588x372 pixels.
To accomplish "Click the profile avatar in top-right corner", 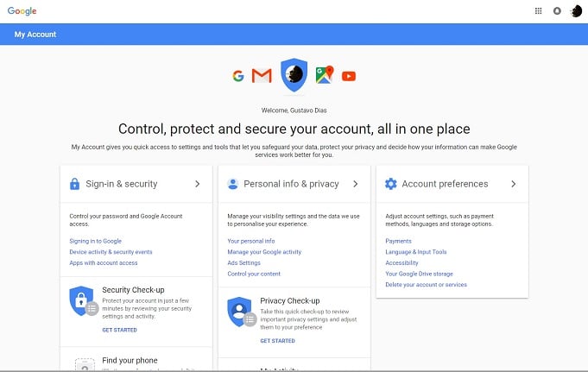I will coord(576,11).
